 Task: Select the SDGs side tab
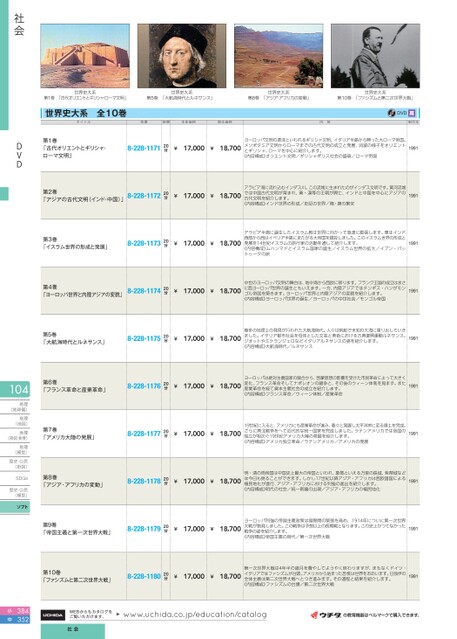point(15,478)
